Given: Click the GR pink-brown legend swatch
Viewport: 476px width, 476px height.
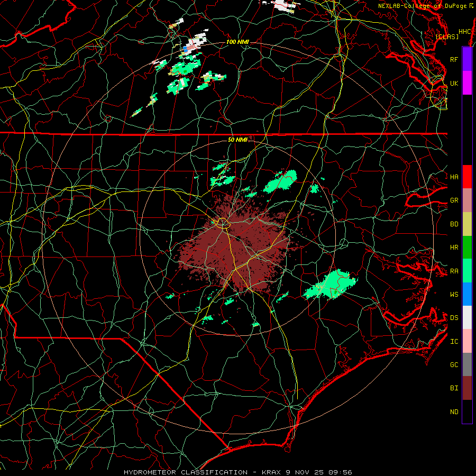Looking at the screenshot, I should [x=467, y=200].
